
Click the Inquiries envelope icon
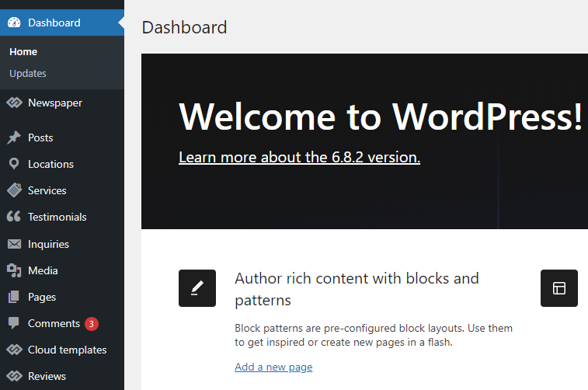point(14,244)
